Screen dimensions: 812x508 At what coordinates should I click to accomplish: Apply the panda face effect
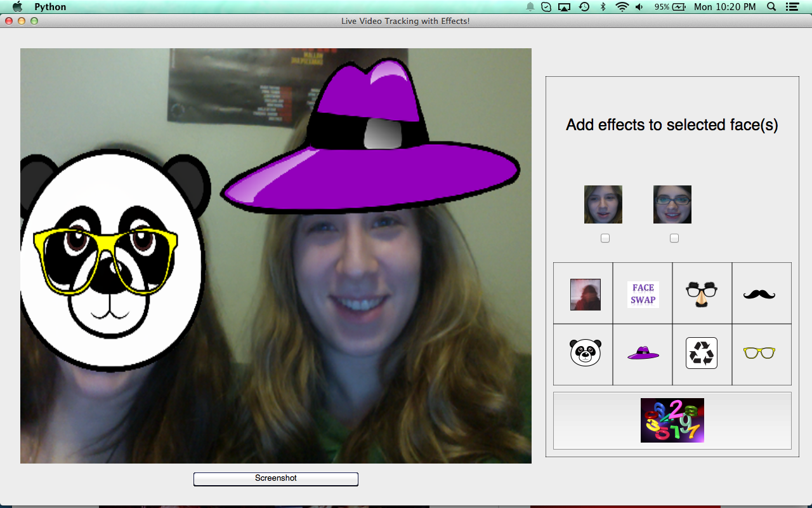coord(585,353)
